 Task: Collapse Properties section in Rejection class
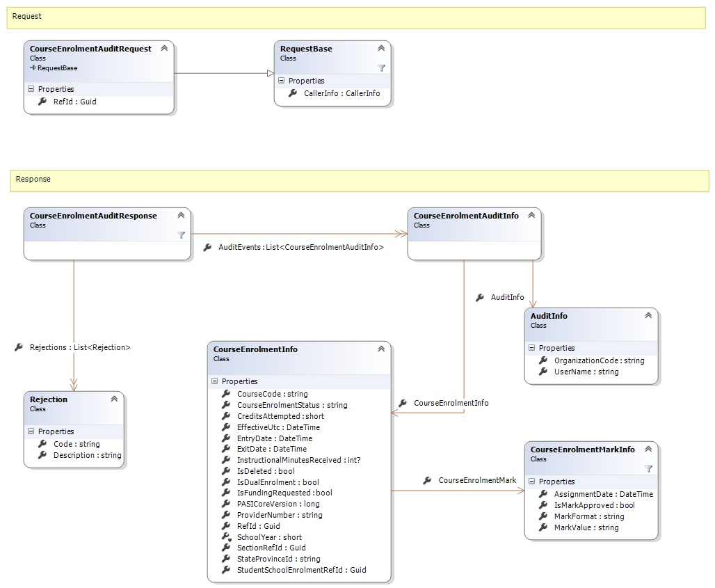(31, 431)
